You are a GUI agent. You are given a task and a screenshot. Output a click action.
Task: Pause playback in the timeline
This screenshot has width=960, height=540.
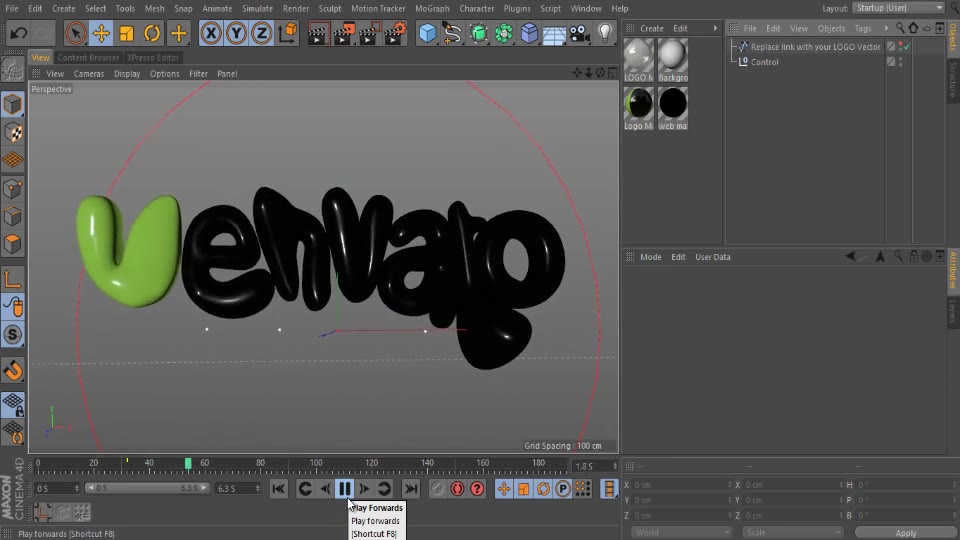[x=344, y=488]
